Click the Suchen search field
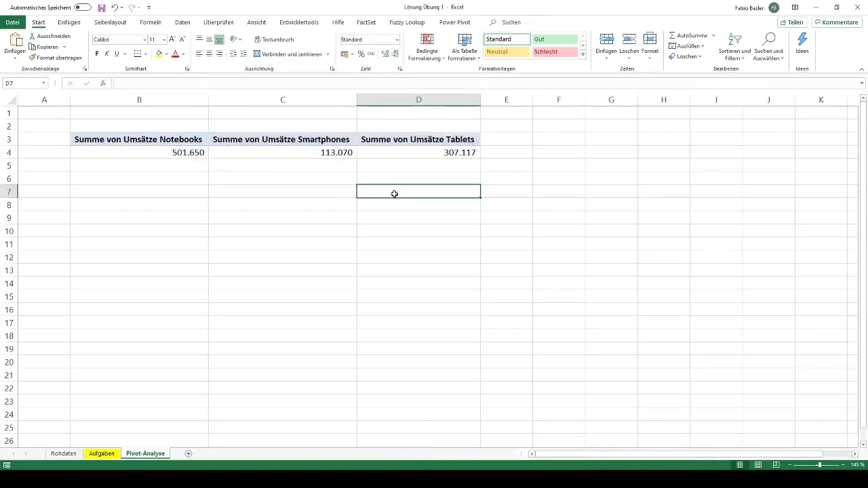868x488 pixels. [x=511, y=22]
